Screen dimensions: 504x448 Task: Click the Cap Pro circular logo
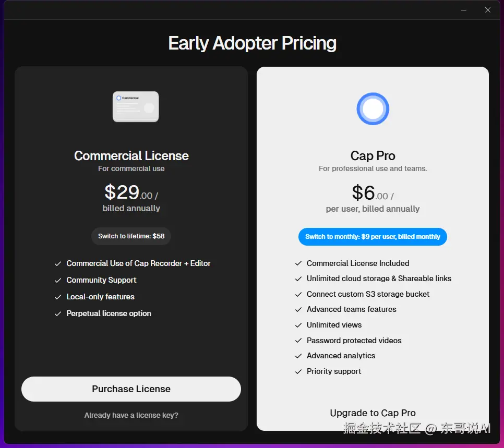pos(373,109)
